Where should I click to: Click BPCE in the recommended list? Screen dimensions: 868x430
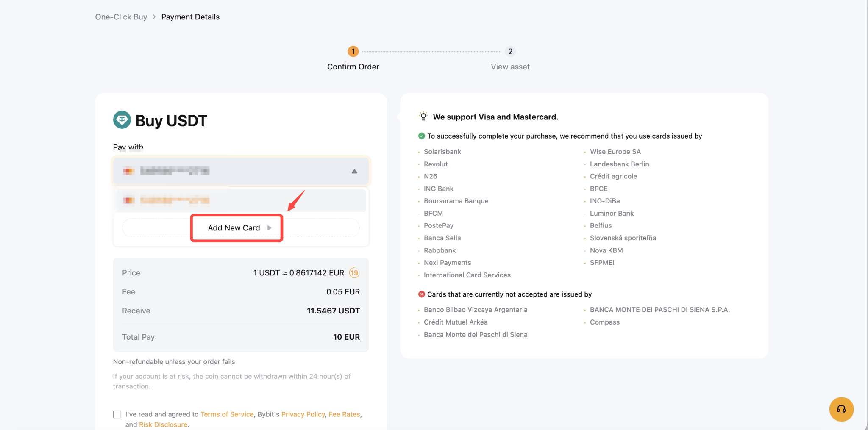point(599,189)
